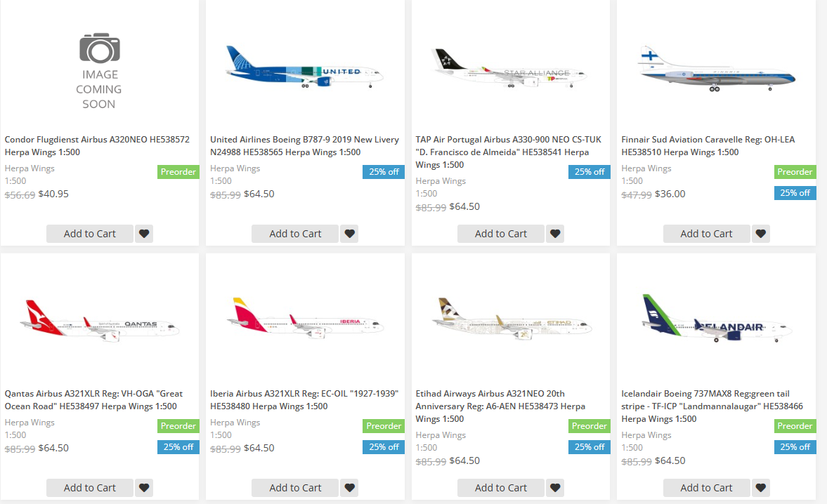Add United Boeing B787-9 to cart
The height and width of the screenshot is (504, 827).
(295, 234)
